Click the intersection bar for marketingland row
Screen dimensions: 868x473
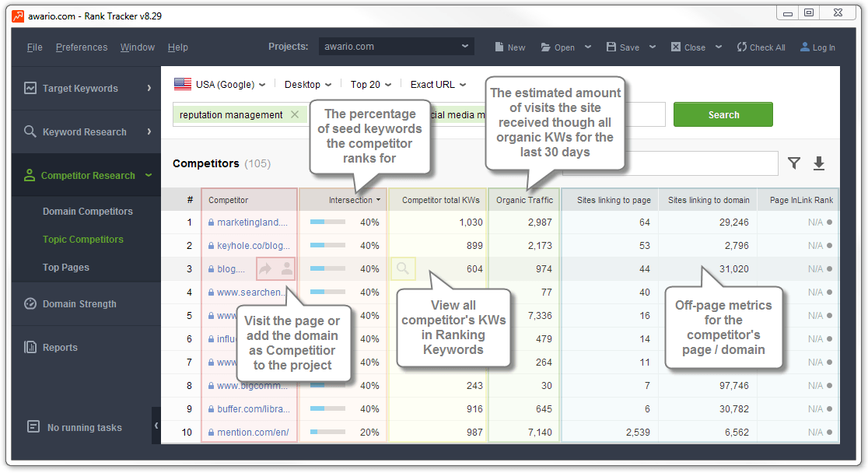click(x=327, y=222)
